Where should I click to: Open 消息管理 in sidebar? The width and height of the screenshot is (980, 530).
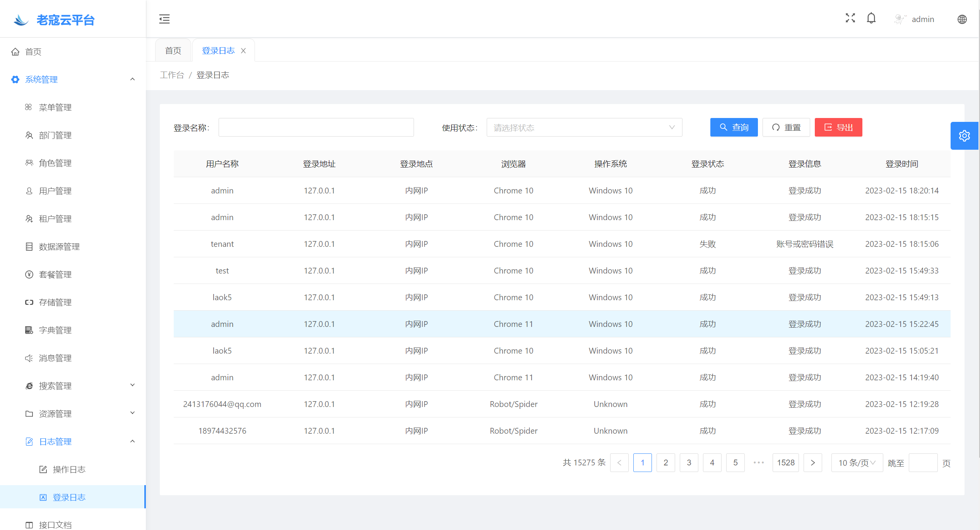[x=55, y=358]
